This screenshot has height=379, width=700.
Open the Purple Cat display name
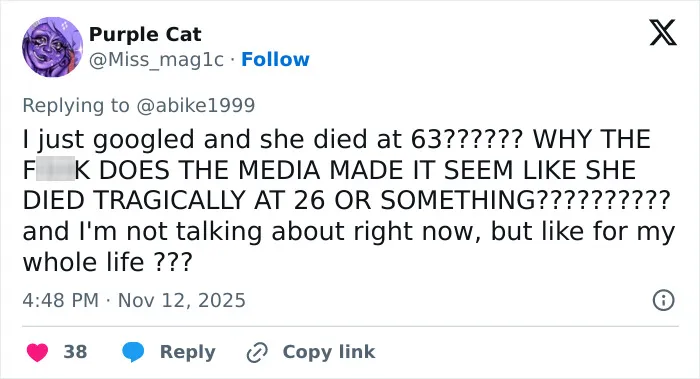pyautogui.click(x=145, y=34)
